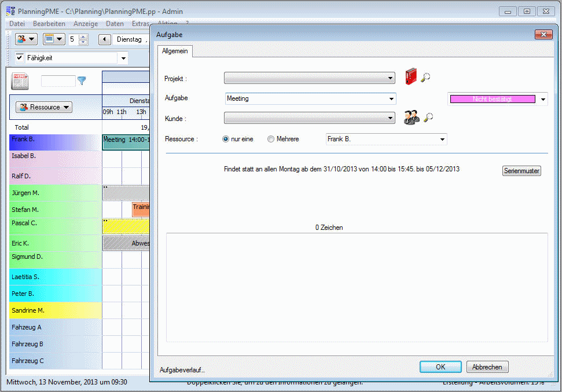Open the Frank B. resource dropdown

442,139
